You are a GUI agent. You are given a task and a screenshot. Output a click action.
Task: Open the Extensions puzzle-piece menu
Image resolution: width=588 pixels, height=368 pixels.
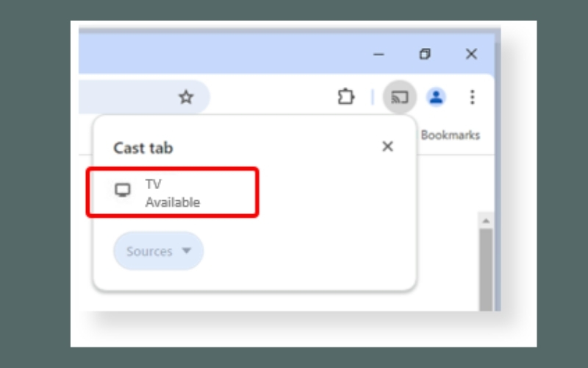point(346,97)
